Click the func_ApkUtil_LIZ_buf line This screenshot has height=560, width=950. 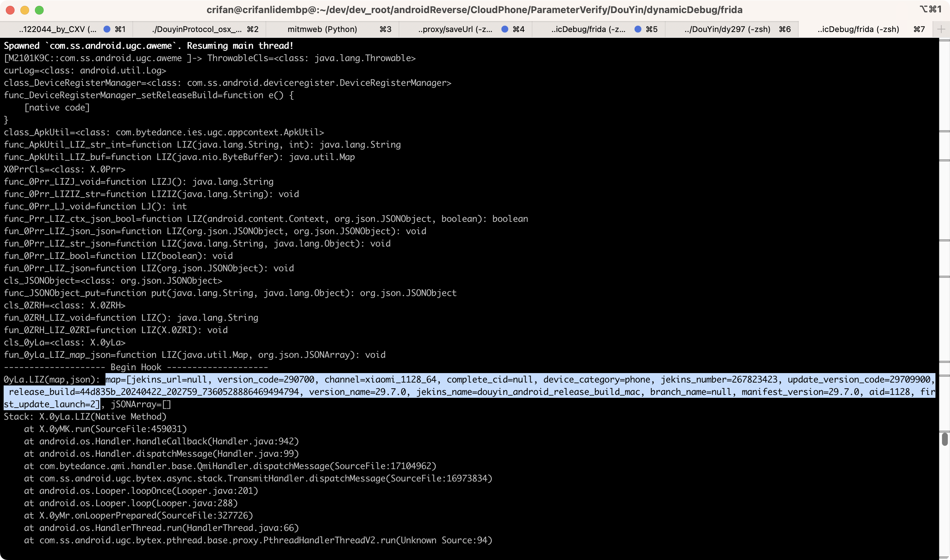coord(179,157)
